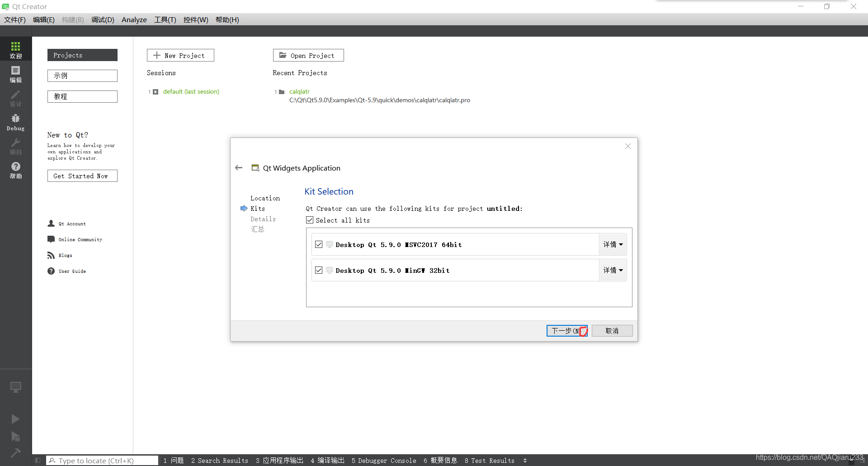868x466 pixels.
Task: Open the Debug mode in the sidebar
Action: 16,122
